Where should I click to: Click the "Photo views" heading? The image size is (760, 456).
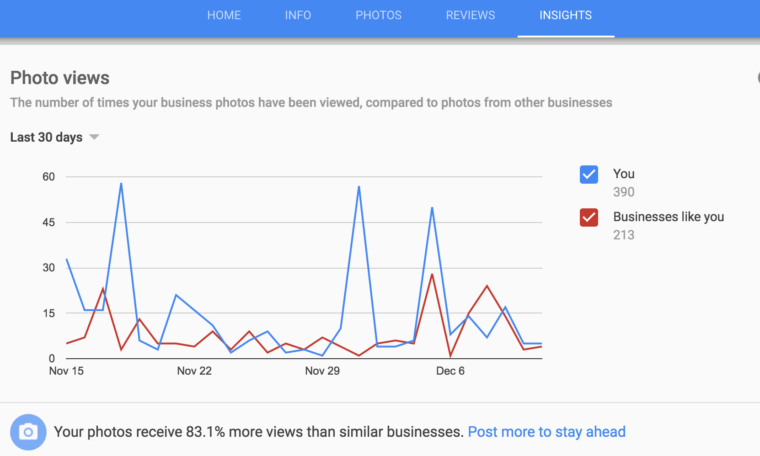point(60,78)
